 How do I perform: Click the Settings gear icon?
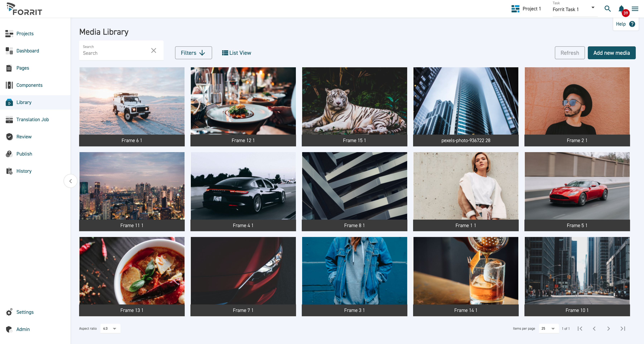coord(9,312)
